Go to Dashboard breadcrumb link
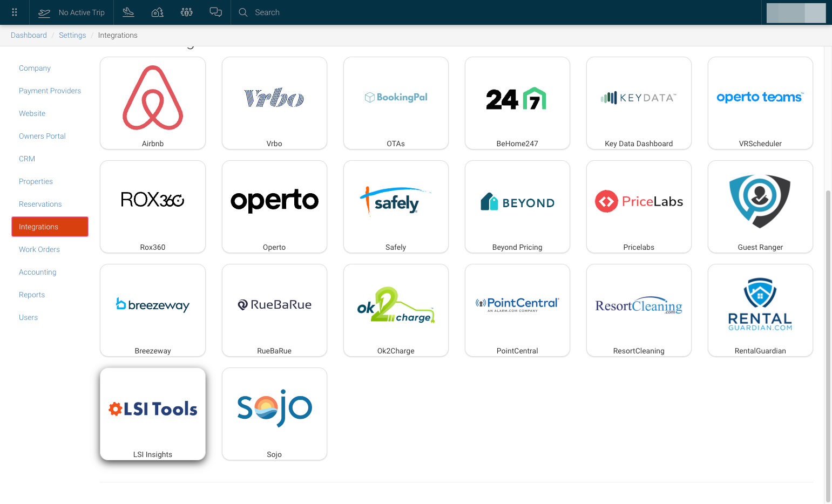 [29, 35]
